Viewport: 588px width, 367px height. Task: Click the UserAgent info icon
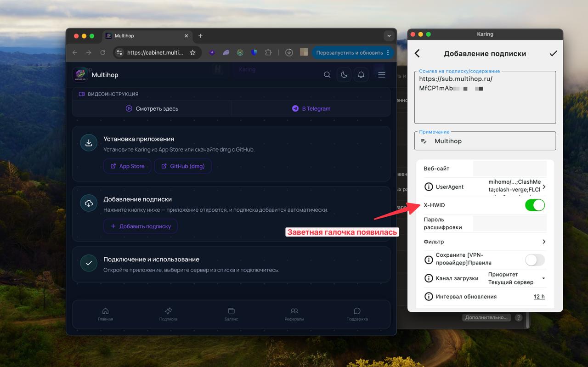[x=429, y=187]
